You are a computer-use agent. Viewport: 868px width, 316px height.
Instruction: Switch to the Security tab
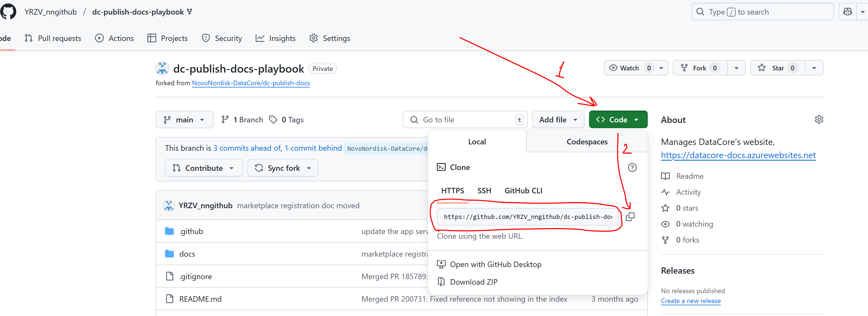click(222, 38)
